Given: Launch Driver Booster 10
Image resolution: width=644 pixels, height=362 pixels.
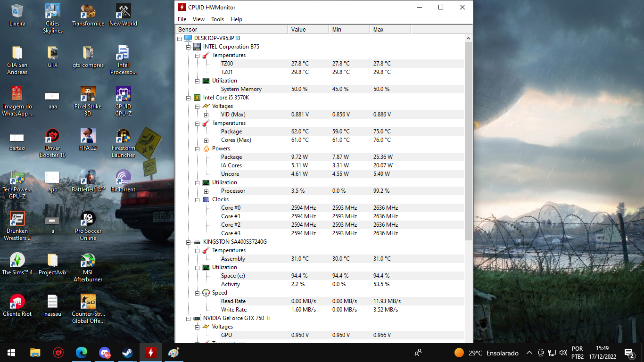Looking at the screenshot, I should point(53,143).
